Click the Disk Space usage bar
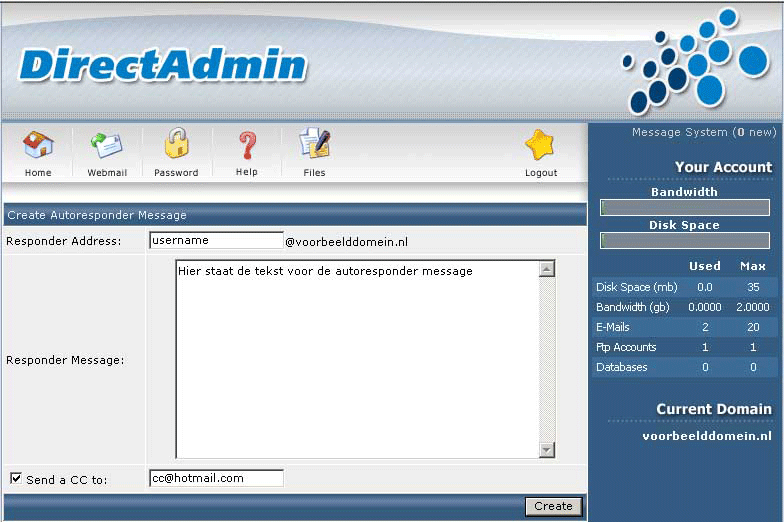The height and width of the screenshot is (522, 784). [x=684, y=240]
